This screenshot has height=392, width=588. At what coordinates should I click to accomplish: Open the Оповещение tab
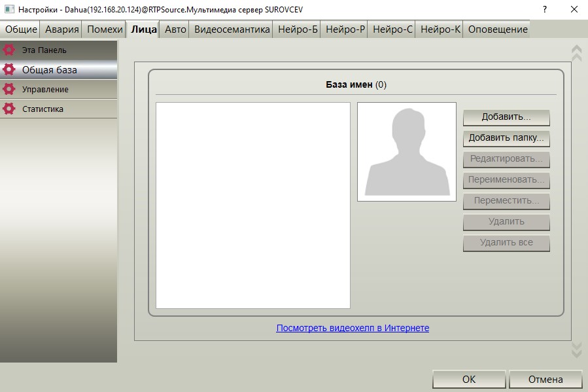[x=498, y=29]
